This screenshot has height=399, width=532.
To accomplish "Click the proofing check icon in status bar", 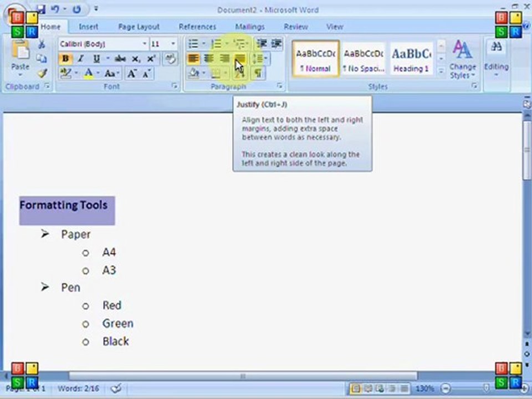I will [x=116, y=388].
